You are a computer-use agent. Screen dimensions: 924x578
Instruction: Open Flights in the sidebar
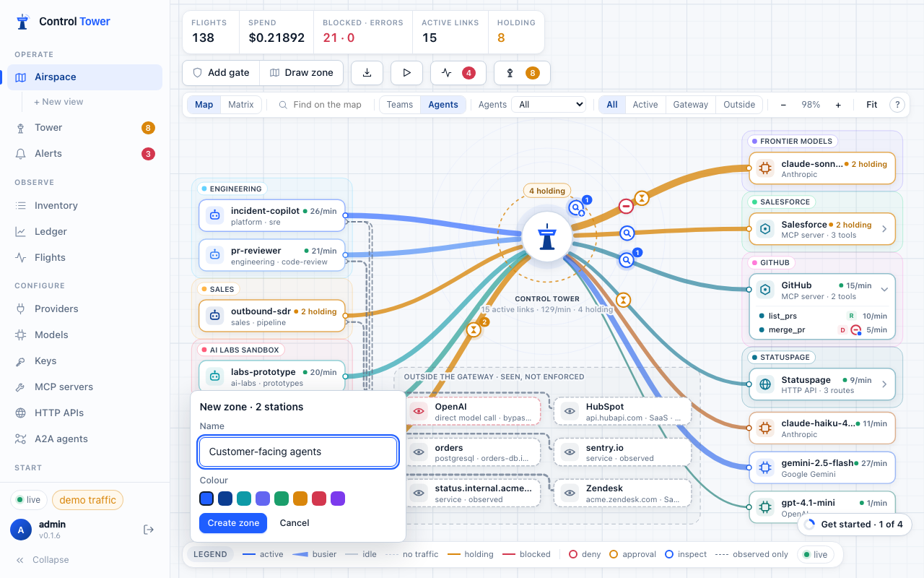[84, 258]
